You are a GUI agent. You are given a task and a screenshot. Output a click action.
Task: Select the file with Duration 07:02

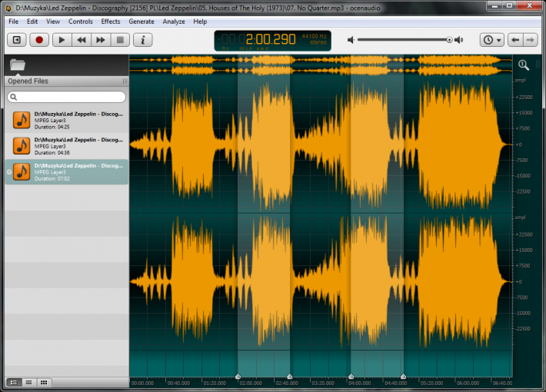[x=66, y=171]
